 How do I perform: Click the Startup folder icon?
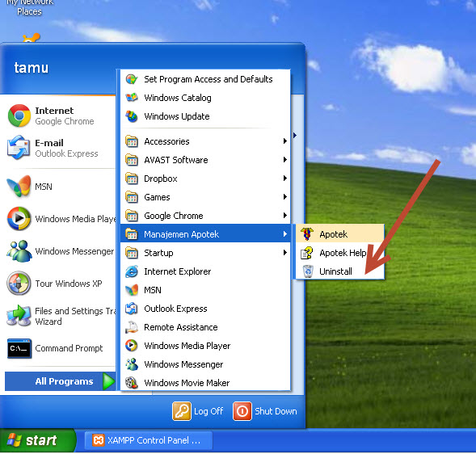point(132,253)
